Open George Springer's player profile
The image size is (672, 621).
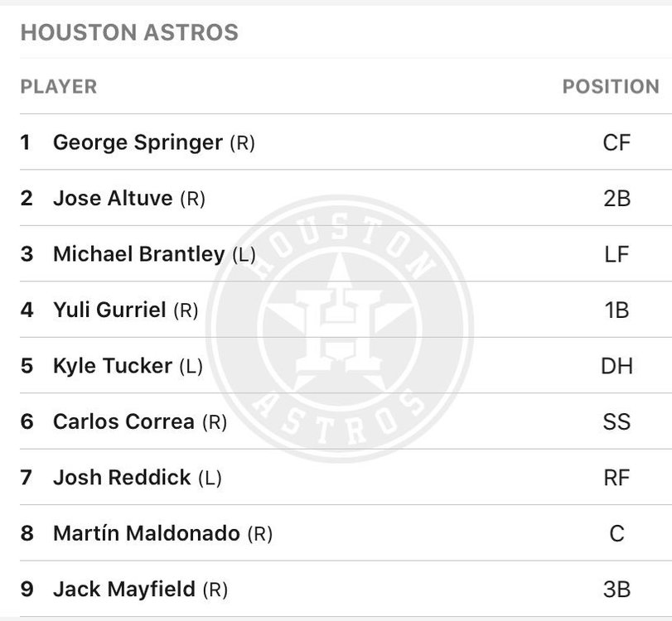click(x=138, y=142)
